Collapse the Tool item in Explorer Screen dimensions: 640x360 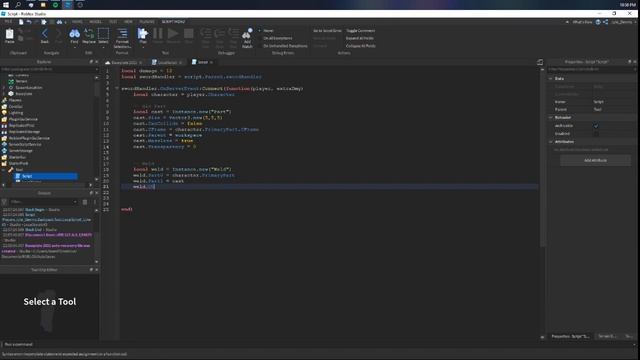(x=4, y=169)
